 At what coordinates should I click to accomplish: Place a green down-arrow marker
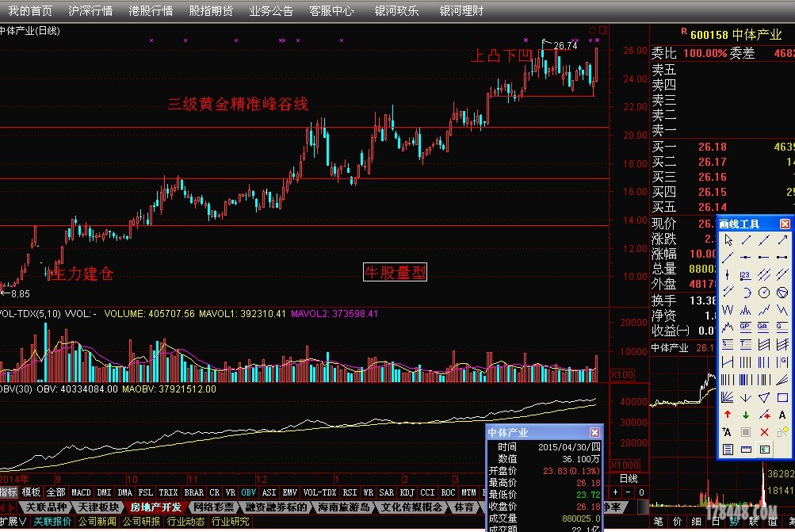point(746,415)
